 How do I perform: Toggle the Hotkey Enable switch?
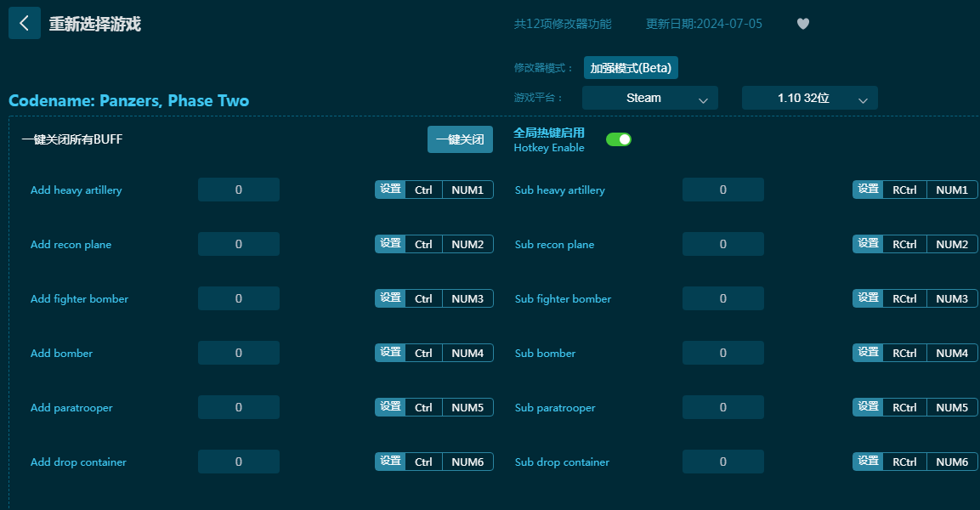(x=619, y=139)
